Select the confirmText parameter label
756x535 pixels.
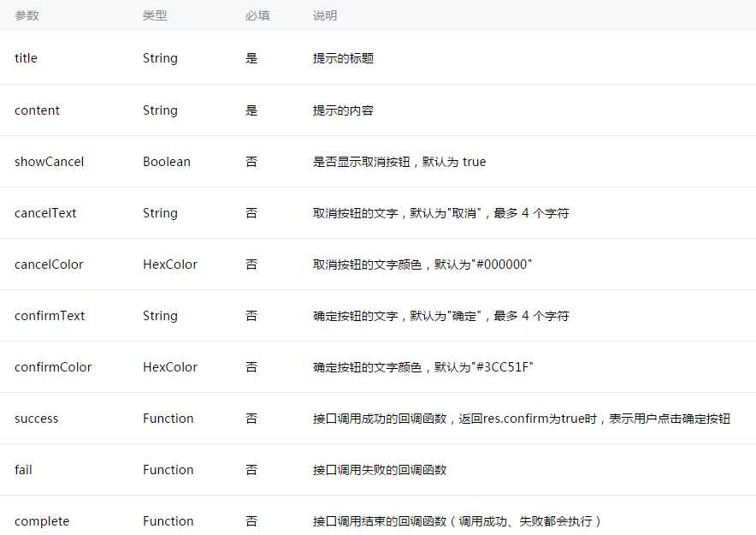[50, 315]
